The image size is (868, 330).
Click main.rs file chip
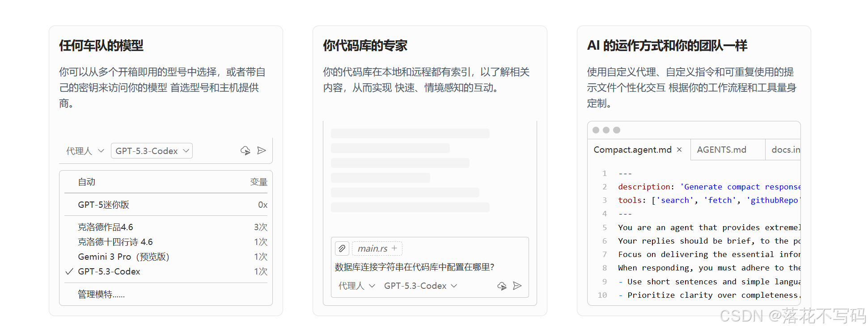377,248
